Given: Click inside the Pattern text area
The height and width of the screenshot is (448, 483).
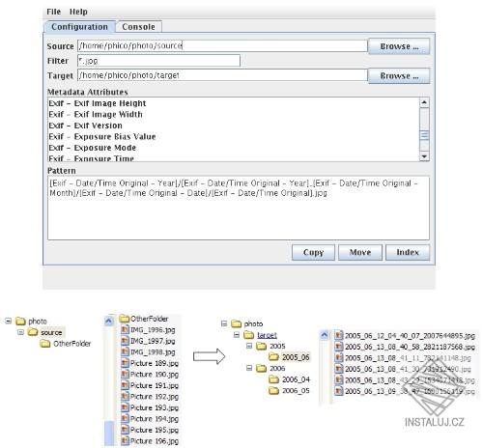Looking at the screenshot, I should [x=239, y=208].
